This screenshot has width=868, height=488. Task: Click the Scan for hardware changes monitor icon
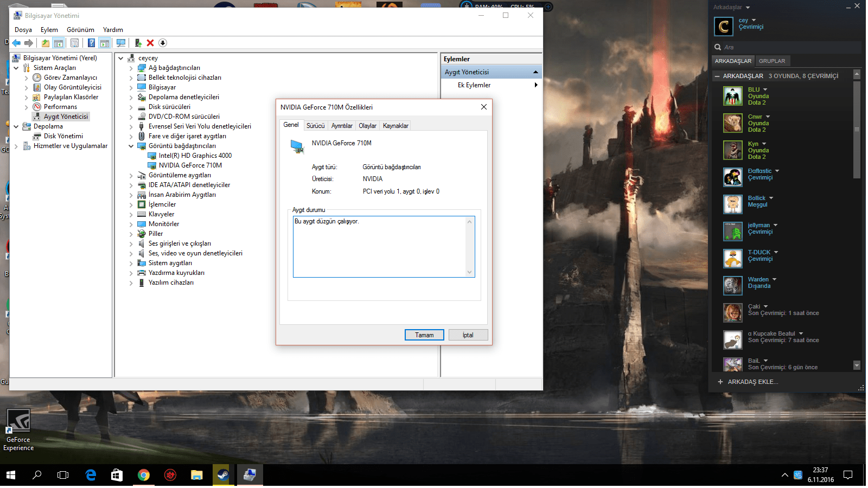pos(121,43)
